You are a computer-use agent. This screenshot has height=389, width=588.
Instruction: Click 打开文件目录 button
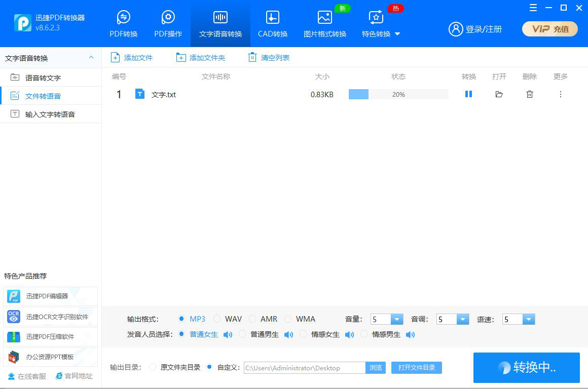(x=417, y=368)
